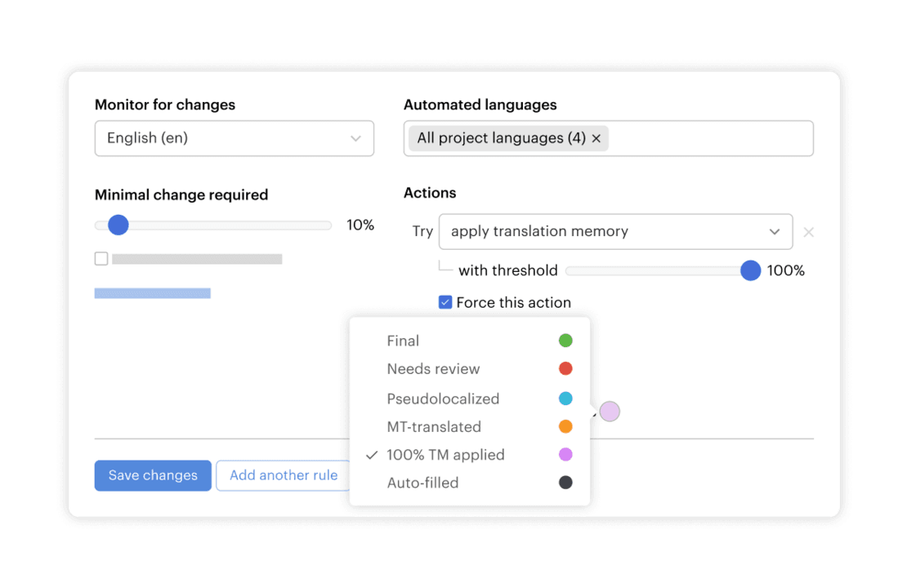Click the purple 100% TM applied dot
This screenshot has width=907, height=588.
(x=565, y=455)
